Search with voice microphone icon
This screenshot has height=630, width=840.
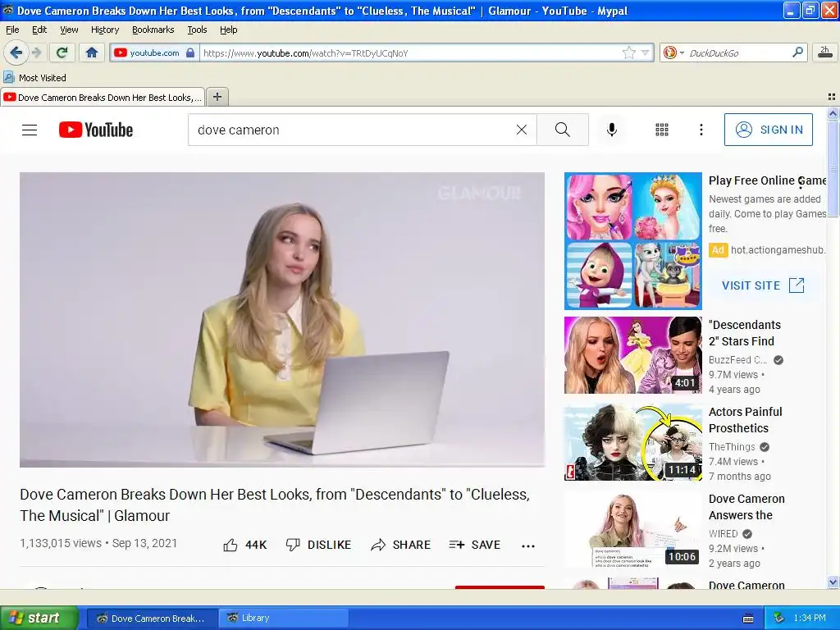click(612, 130)
